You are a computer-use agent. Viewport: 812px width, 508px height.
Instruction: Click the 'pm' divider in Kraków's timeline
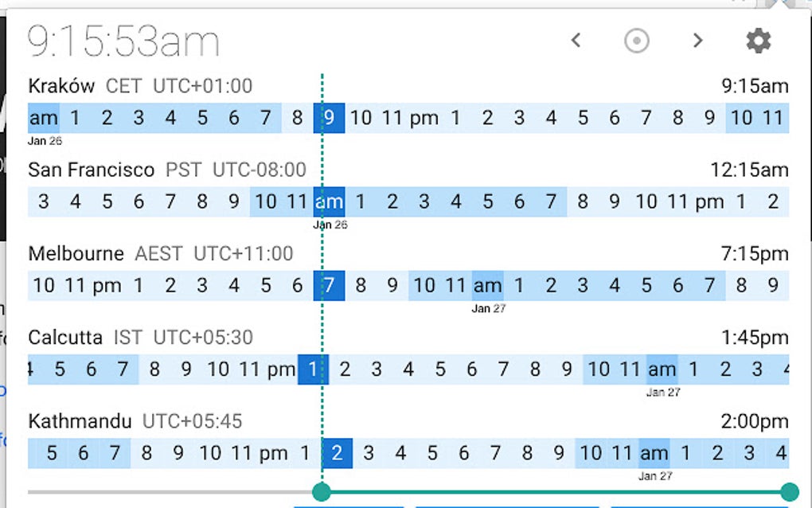(x=424, y=117)
